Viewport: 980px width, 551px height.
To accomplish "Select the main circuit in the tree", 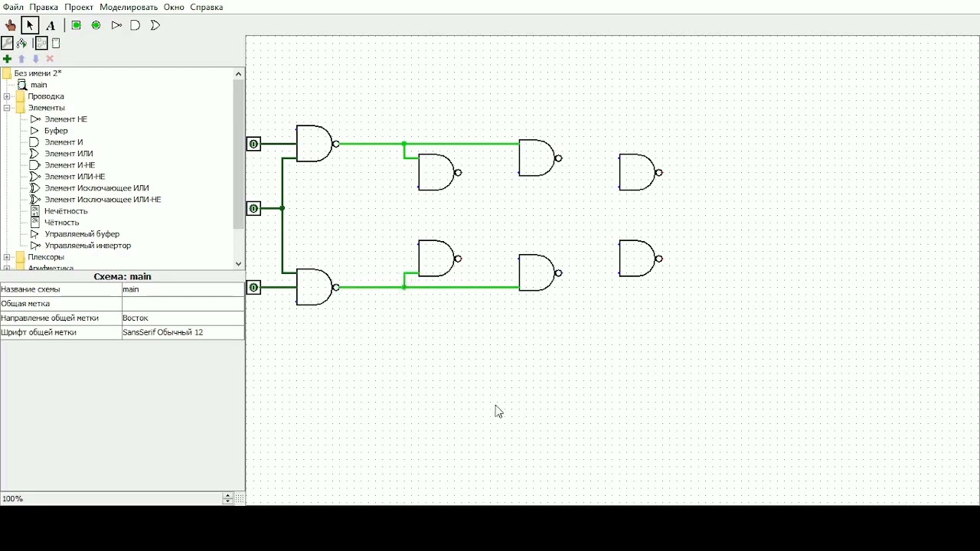I will pyautogui.click(x=39, y=85).
